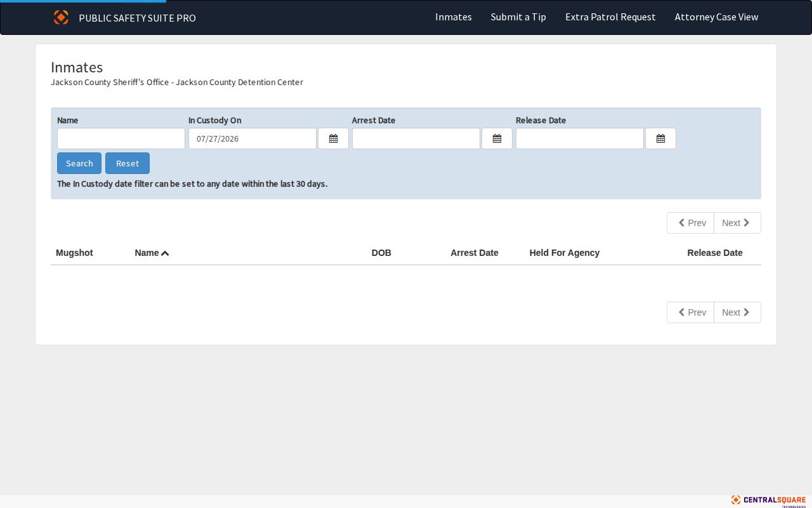The height and width of the screenshot is (508, 812).
Task: Click the Public Safety Suite Pro logo icon
Action: click(x=61, y=17)
